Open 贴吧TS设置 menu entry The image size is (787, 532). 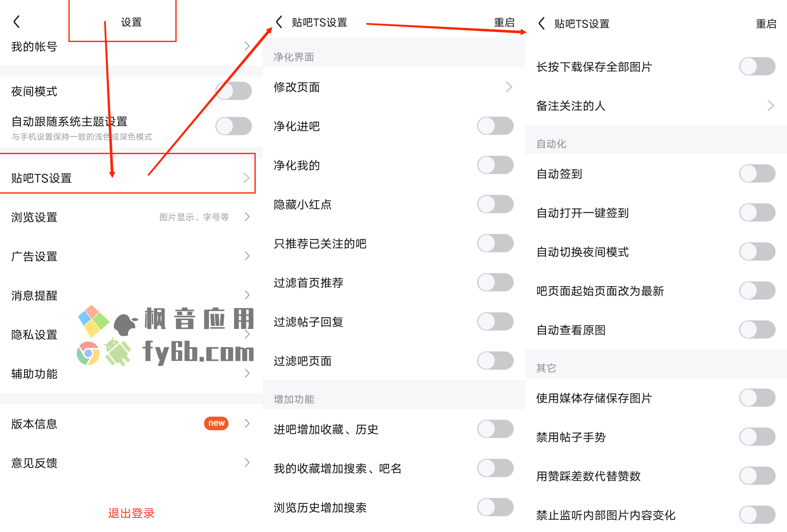(x=127, y=178)
